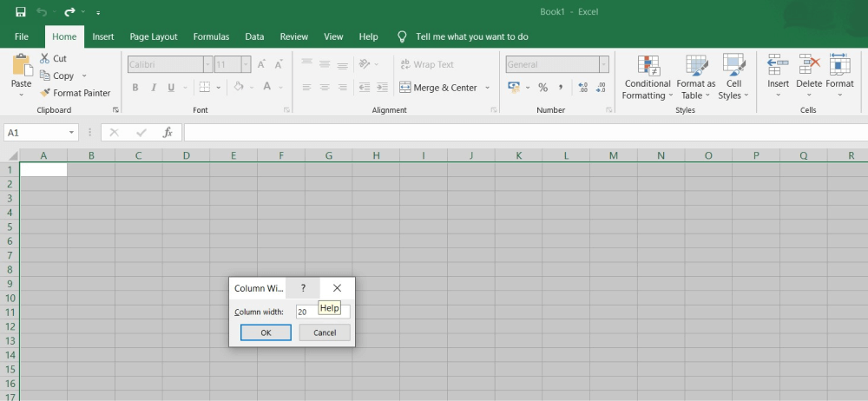This screenshot has height=401, width=868.
Task: Expand the Merge & Center options arrow
Action: tap(487, 88)
